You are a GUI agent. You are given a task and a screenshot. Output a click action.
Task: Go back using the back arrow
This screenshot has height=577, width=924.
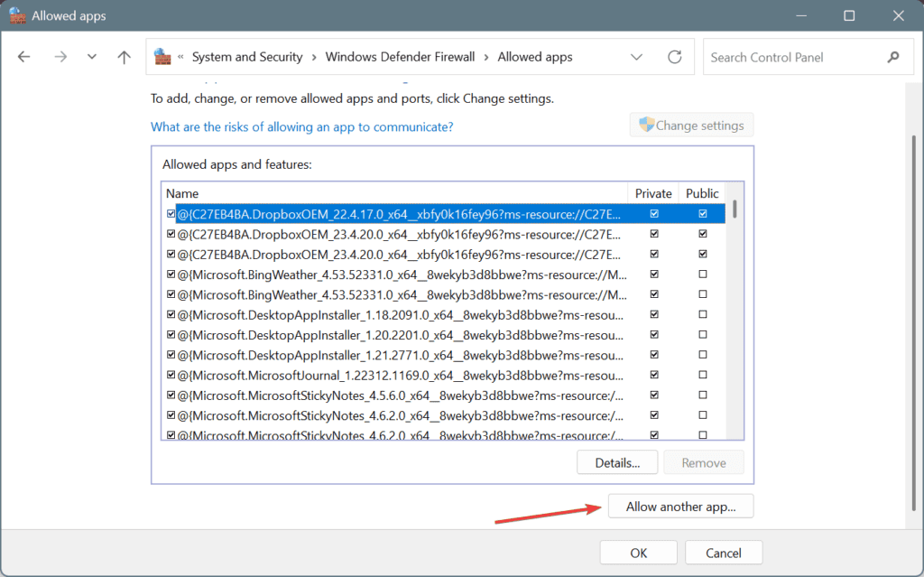pyautogui.click(x=23, y=57)
